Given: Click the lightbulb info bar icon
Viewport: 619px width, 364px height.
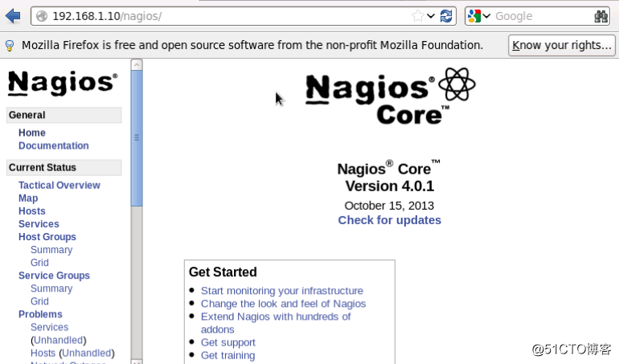Looking at the screenshot, I should point(10,46).
